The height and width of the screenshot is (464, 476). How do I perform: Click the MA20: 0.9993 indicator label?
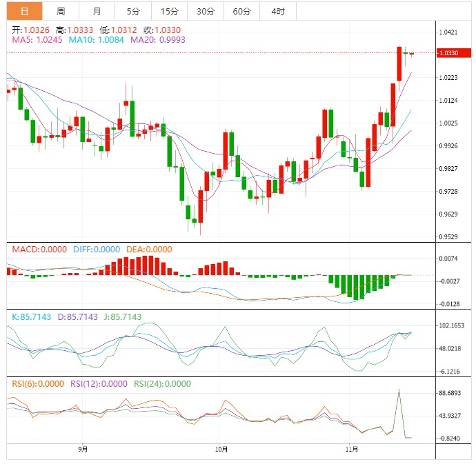coord(158,40)
